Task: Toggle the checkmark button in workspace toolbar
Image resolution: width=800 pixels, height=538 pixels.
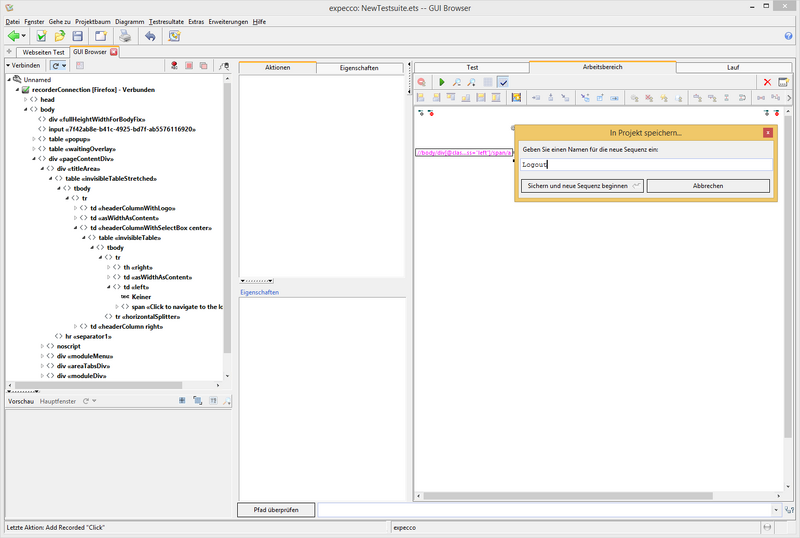Action: pyautogui.click(x=503, y=82)
